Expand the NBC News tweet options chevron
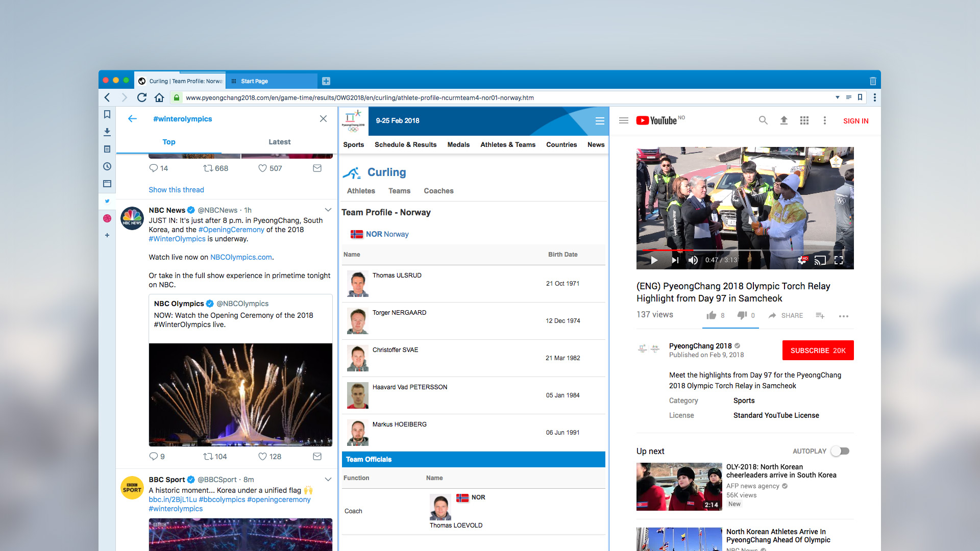Image resolution: width=980 pixels, height=551 pixels. pyautogui.click(x=328, y=210)
